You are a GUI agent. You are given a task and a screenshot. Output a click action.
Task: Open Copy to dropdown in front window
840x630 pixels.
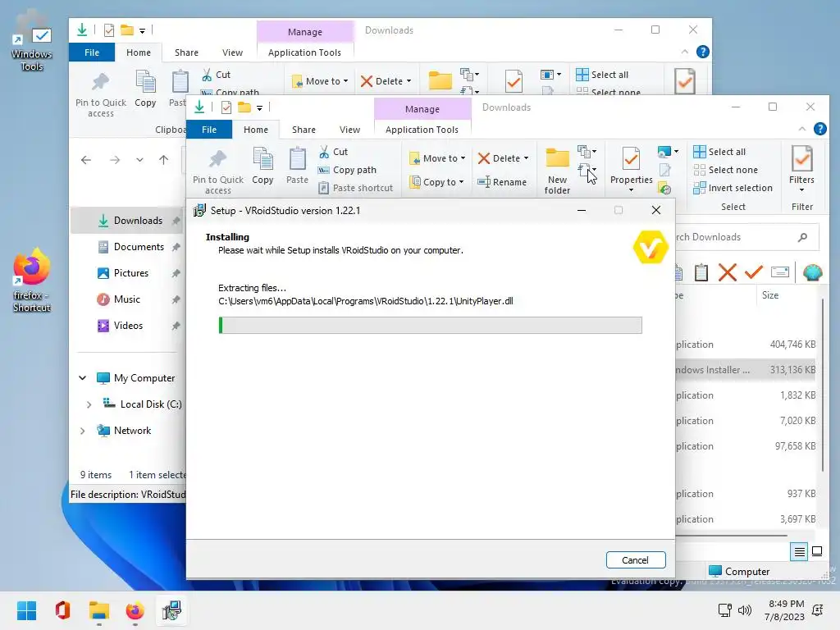(436, 182)
